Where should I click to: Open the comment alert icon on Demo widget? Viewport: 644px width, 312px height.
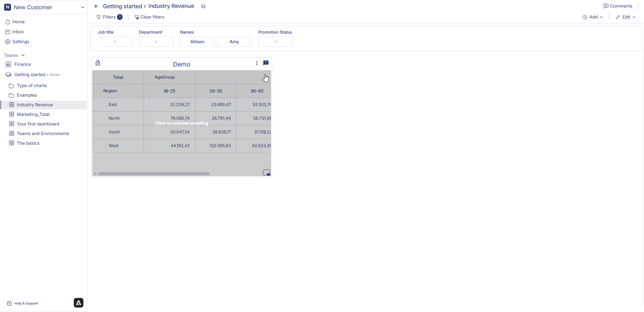tap(266, 63)
